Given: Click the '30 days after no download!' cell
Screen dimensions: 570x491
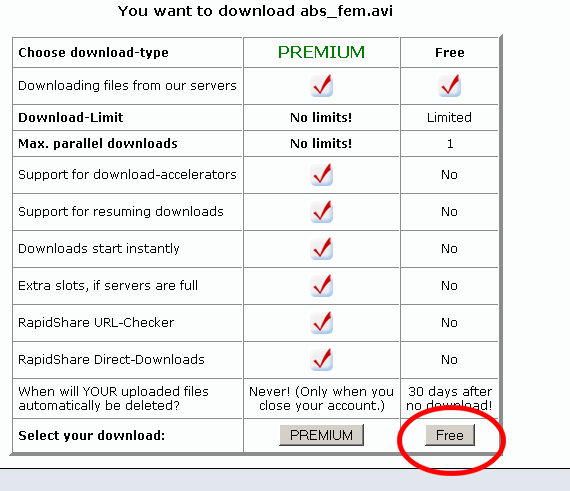Looking at the screenshot, I should pyautogui.click(x=449, y=398).
